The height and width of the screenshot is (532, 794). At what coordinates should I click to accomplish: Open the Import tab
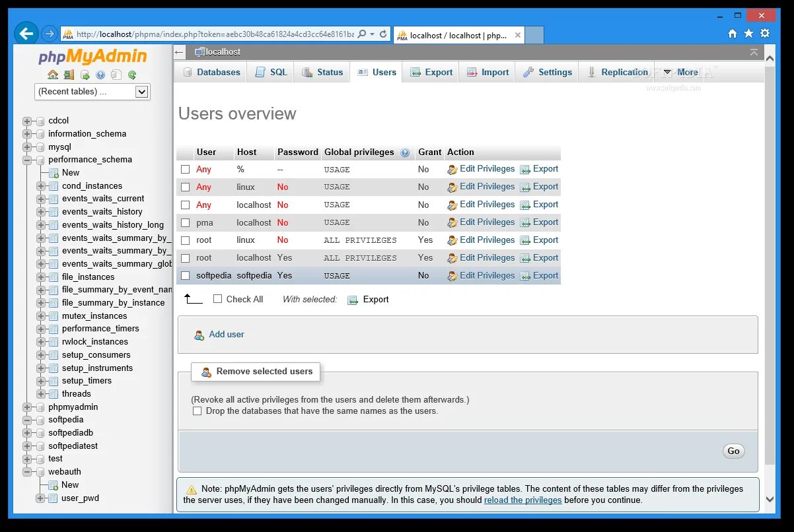[487, 73]
